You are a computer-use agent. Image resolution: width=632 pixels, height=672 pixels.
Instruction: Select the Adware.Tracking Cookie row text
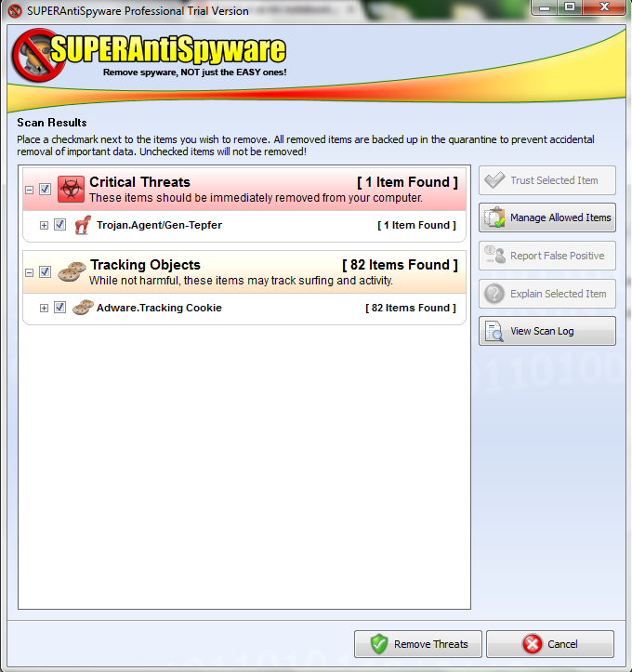(x=159, y=308)
